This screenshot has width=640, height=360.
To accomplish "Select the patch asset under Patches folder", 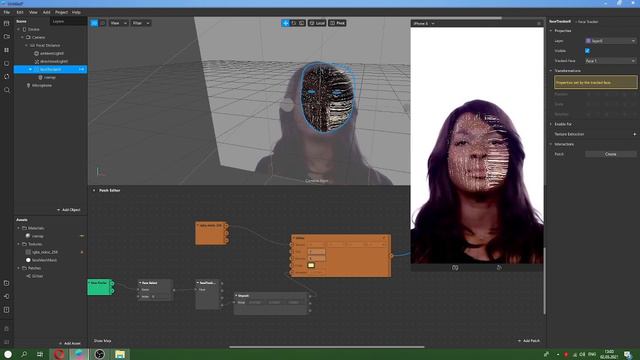I will coord(37,276).
